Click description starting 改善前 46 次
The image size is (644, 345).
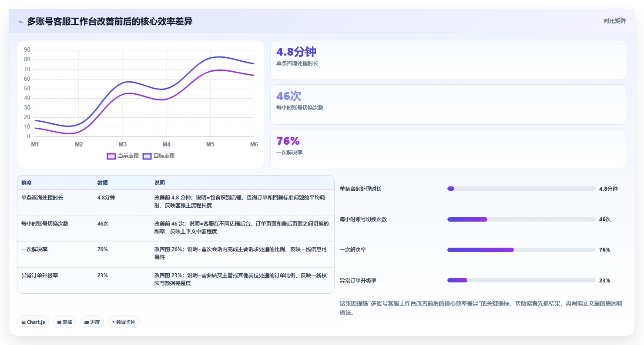pos(241,228)
